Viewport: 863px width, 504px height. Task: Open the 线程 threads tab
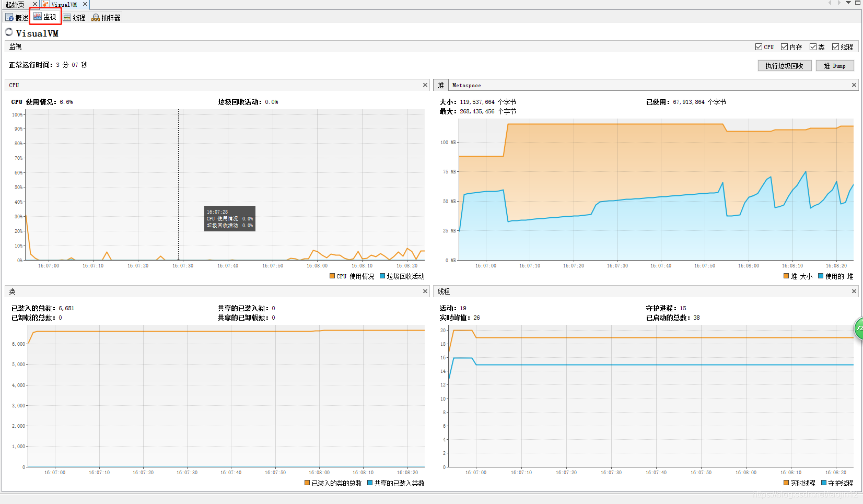click(x=74, y=18)
